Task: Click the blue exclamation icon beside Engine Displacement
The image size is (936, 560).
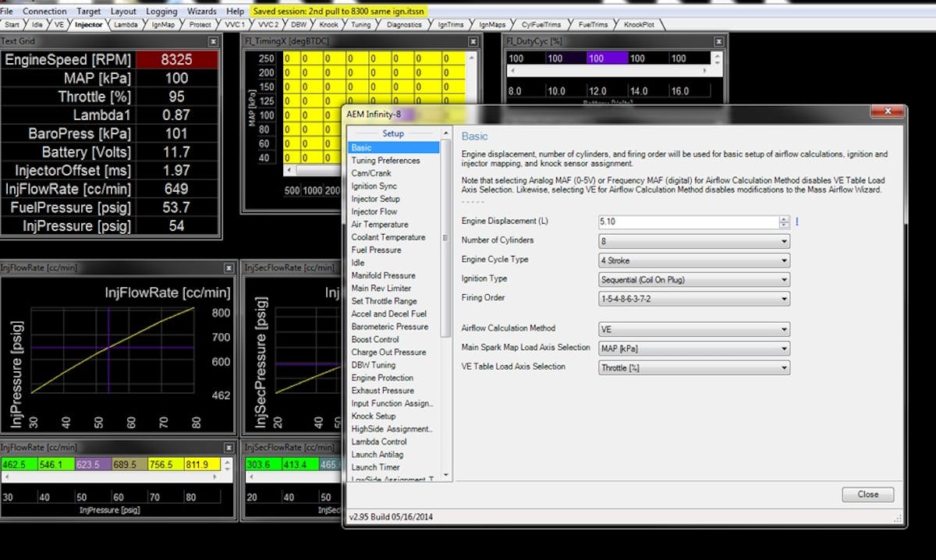Action: coord(796,222)
